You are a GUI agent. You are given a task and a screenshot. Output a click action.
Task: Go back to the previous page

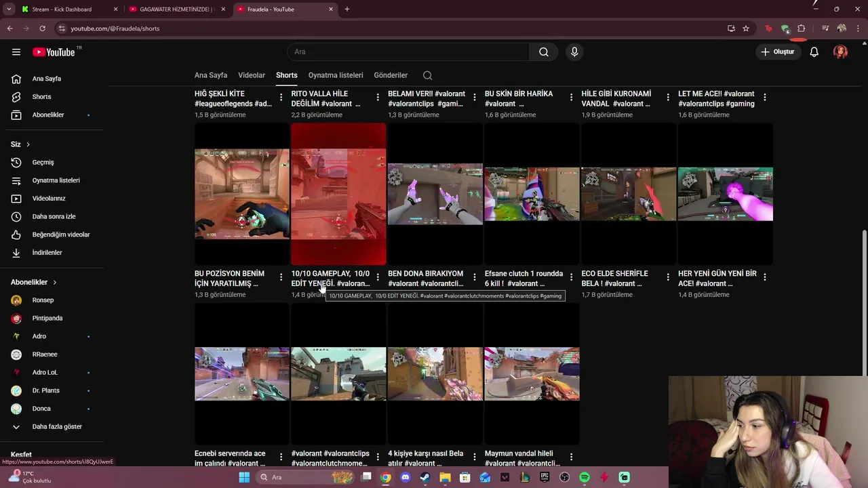10,28
